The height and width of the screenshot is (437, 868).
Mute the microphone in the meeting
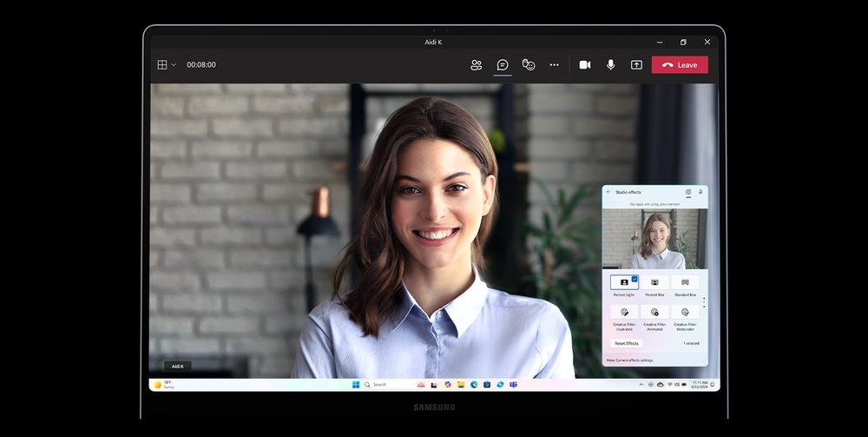(611, 65)
